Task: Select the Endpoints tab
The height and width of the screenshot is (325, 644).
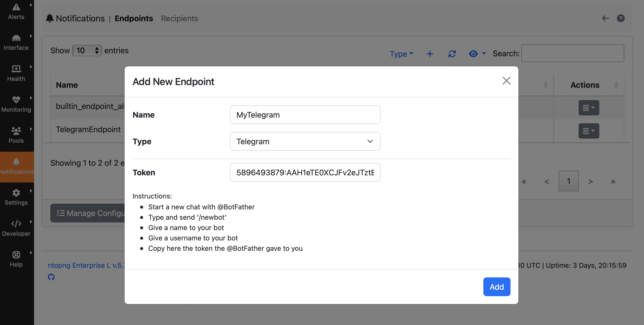Action: coord(134,18)
